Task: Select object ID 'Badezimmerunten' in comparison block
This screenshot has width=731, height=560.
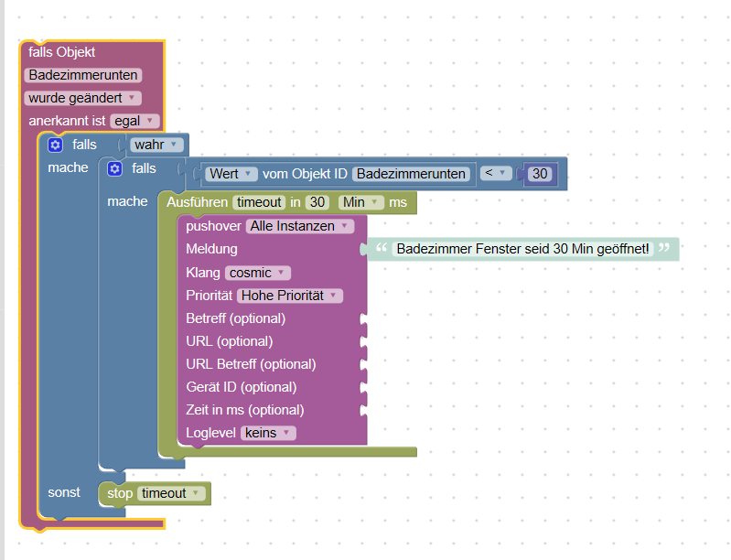Action: 411,174
